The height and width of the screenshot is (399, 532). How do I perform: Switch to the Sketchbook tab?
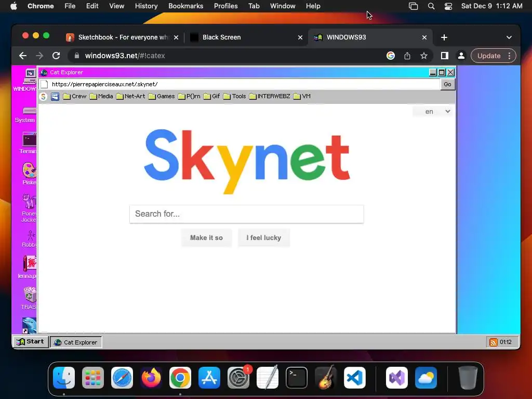pos(122,37)
